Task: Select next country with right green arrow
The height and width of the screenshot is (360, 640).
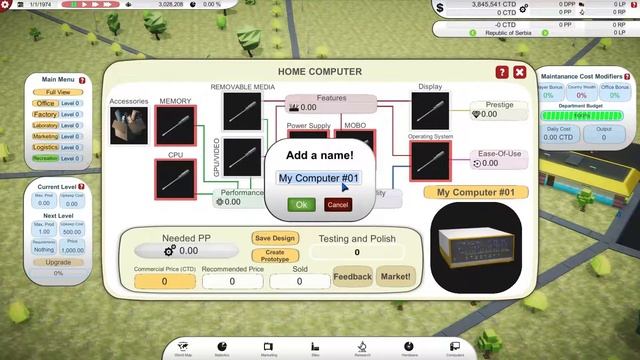Action: click(545, 33)
